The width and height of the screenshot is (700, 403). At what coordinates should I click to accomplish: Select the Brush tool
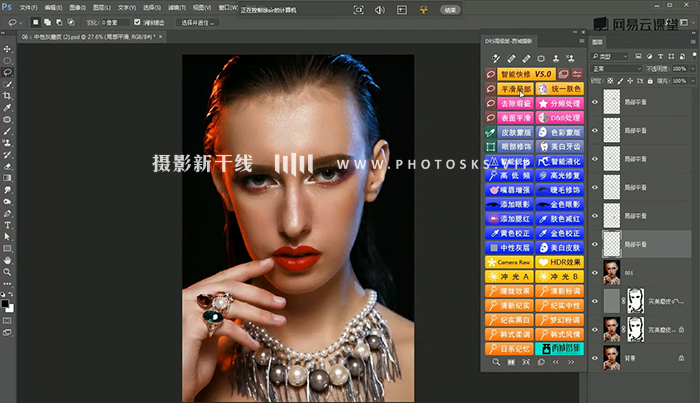(x=7, y=131)
